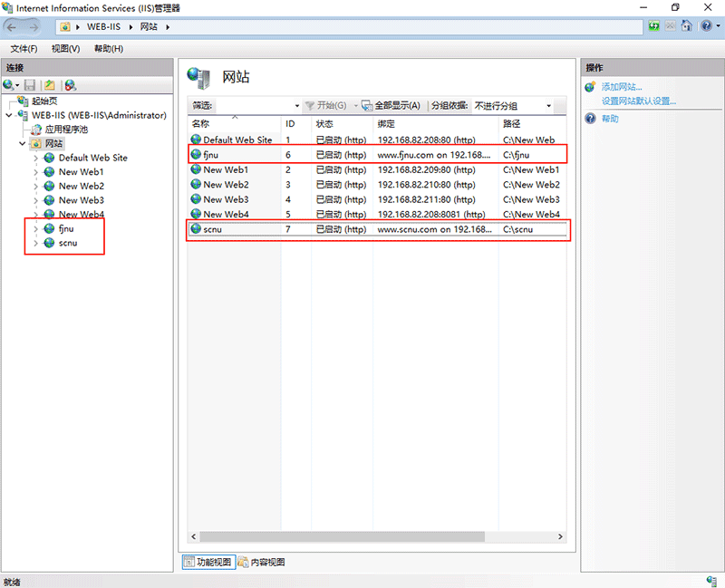Open the 文件(F) menu

pyautogui.click(x=24, y=49)
